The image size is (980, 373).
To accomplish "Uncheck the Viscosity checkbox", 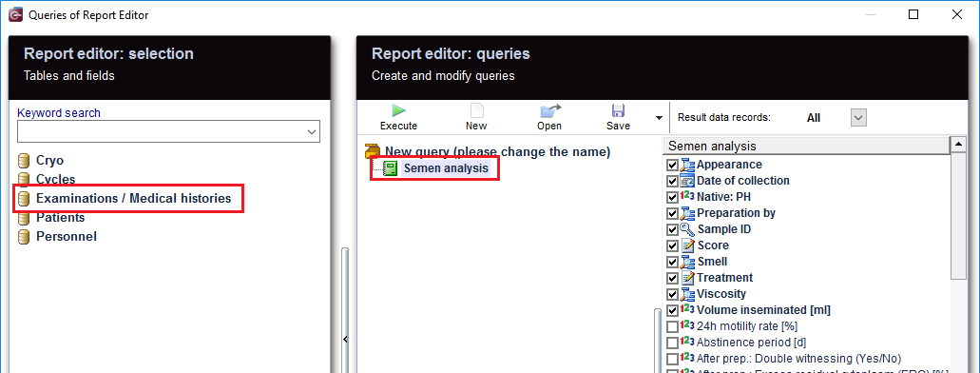I will click(672, 294).
